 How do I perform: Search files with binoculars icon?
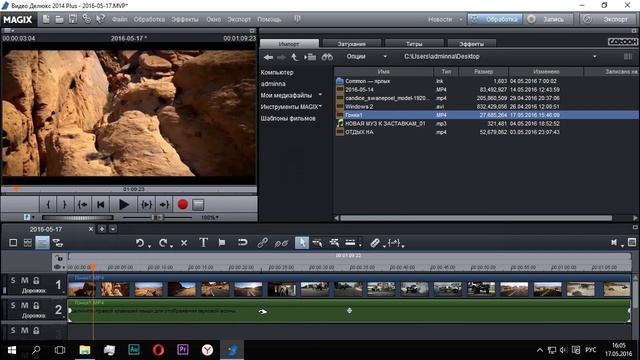coord(327,57)
